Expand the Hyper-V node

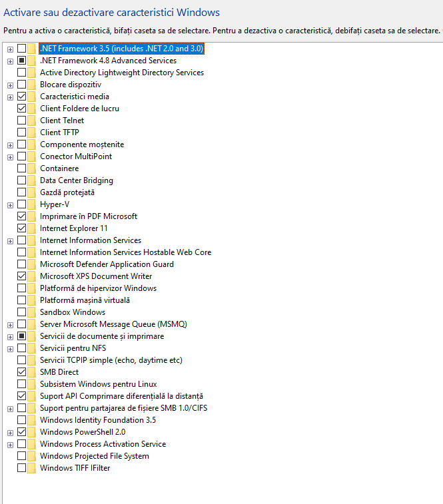pyautogui.click(x=10, y=205)
